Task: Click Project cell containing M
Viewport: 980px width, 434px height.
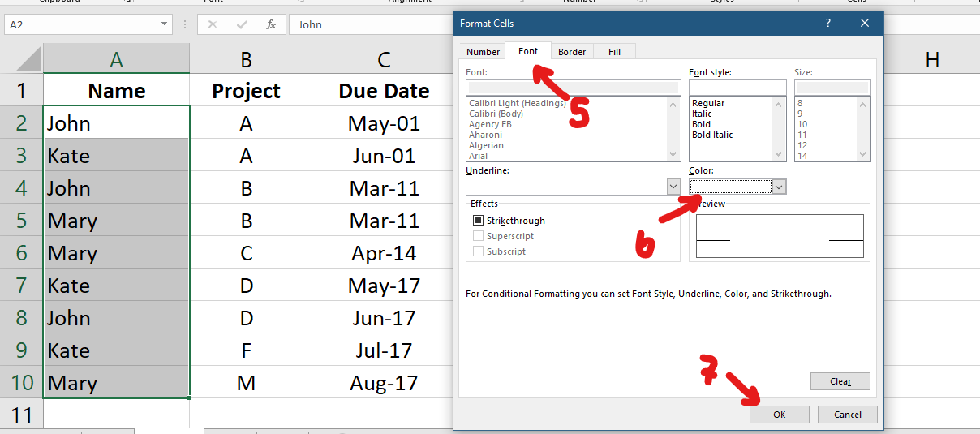Action: (246, 383)
